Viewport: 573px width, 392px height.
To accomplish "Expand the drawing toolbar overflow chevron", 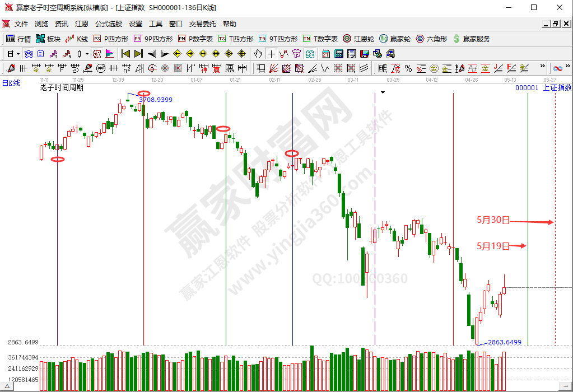I will click(x=542, y=67).
